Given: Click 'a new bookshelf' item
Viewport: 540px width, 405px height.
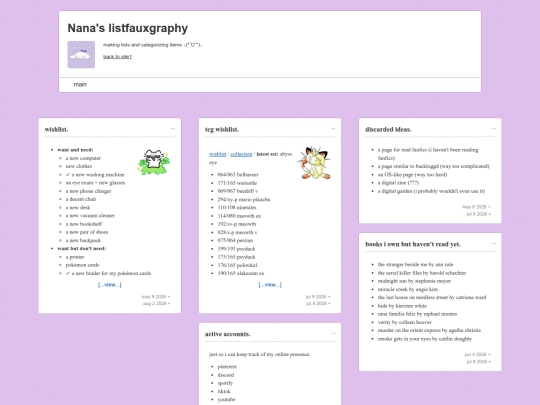Looking at the screenshot, I should click(84, 224).
